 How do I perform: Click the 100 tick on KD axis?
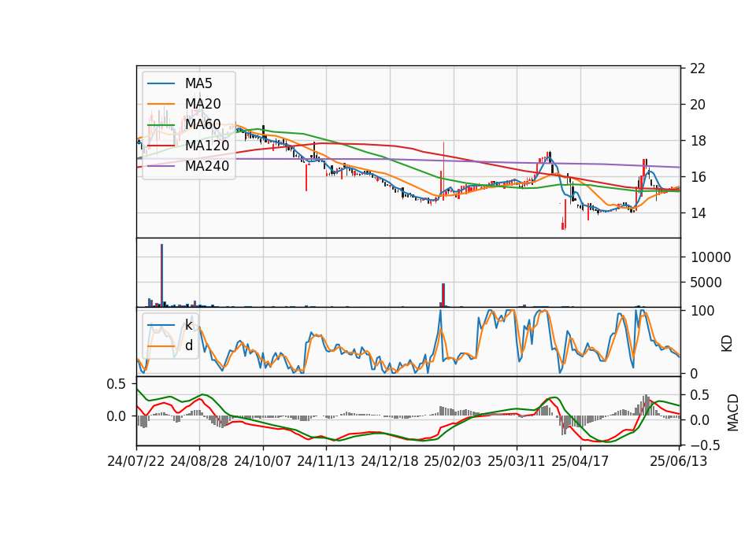pos(702,311)
